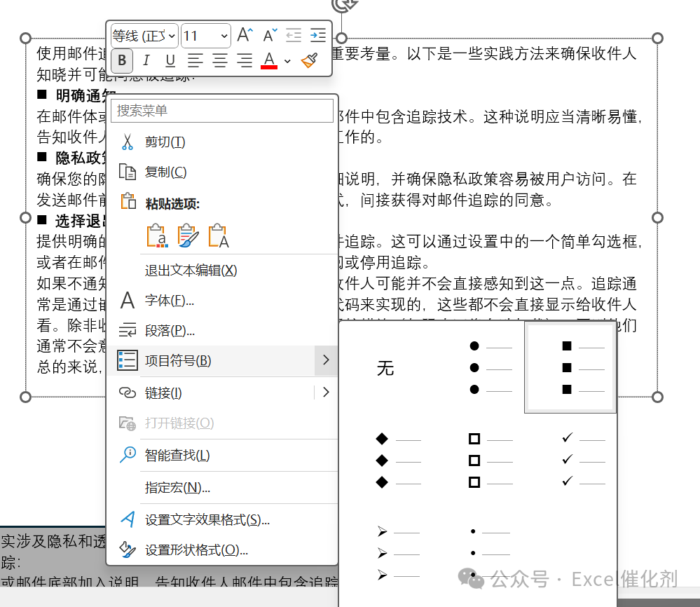Open 段落(P)... paragraph dialog
Viewport: 700px width, 607px height.
click(222, 331)
